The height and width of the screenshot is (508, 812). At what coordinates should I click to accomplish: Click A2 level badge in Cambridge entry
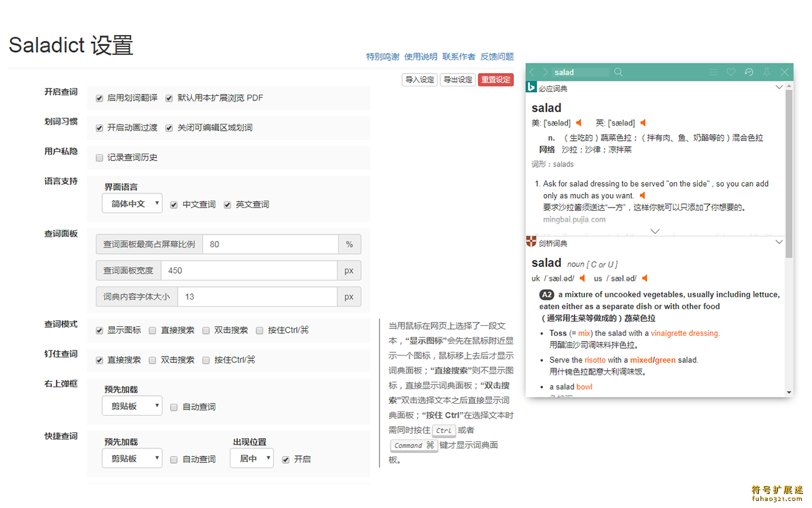[547, 295]
